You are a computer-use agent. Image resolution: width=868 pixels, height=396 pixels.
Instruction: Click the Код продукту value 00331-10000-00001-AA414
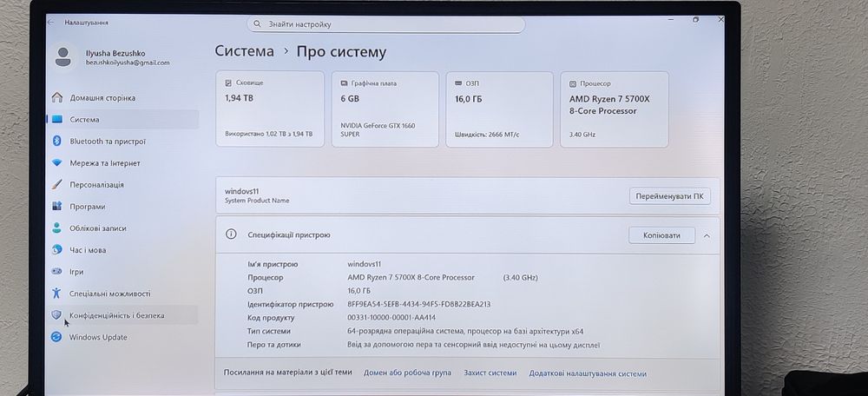[x=391, y=318]
